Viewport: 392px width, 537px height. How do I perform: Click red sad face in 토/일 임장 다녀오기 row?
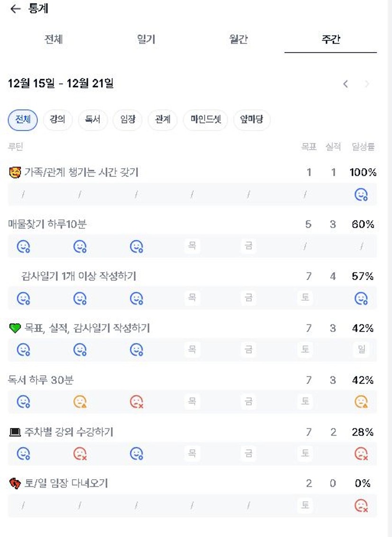[x=361, y=506]
